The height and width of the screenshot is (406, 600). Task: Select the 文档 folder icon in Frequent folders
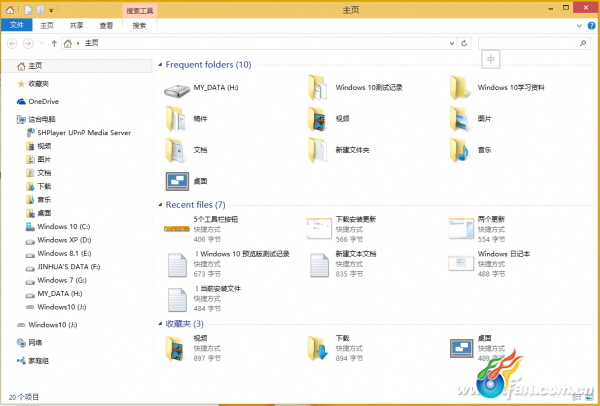tap(176, 150)
